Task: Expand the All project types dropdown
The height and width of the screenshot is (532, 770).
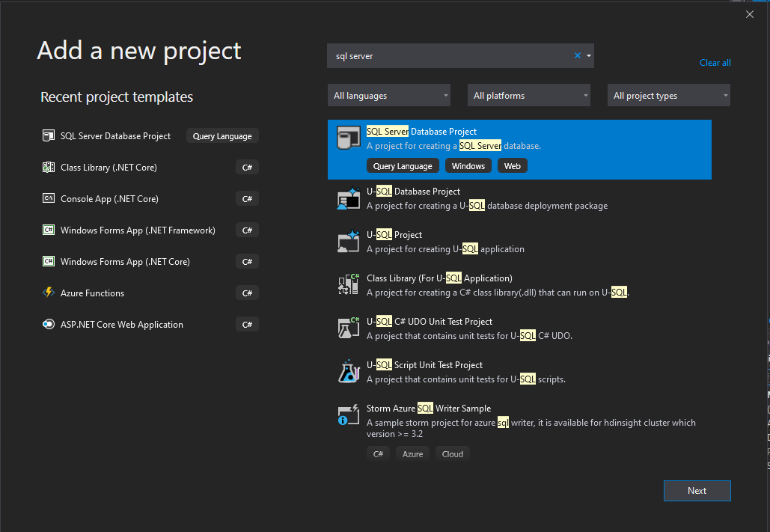Action: tap(668, 95)
